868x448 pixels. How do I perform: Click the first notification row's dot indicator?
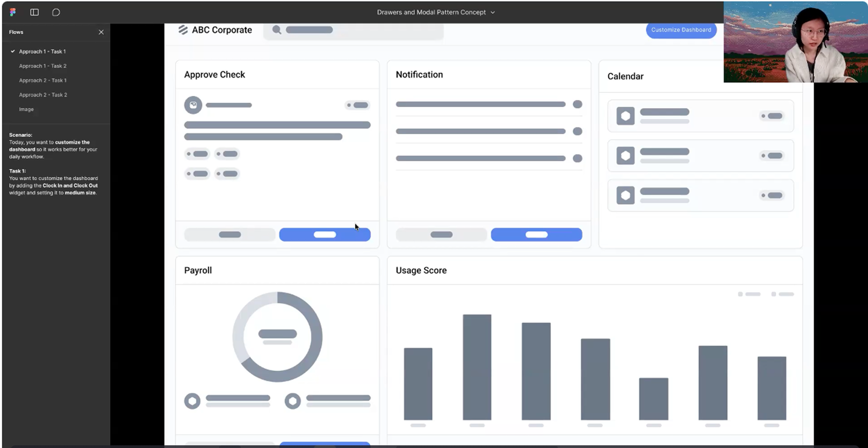click(577, 104)
